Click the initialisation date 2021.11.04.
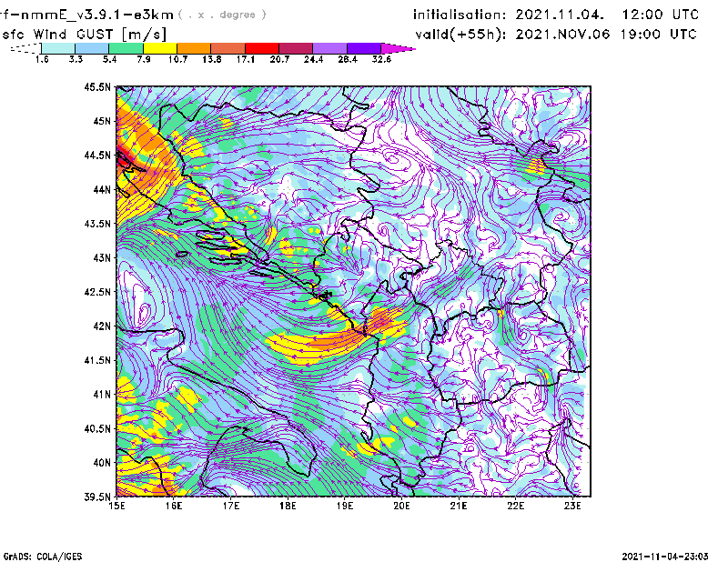The image size is (728, 562). [x=560, y=15]
